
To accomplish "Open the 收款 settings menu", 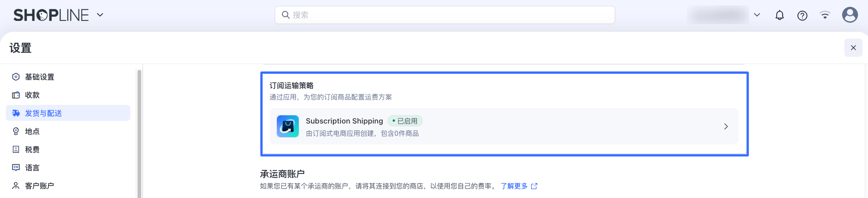I will coord(32,95).
